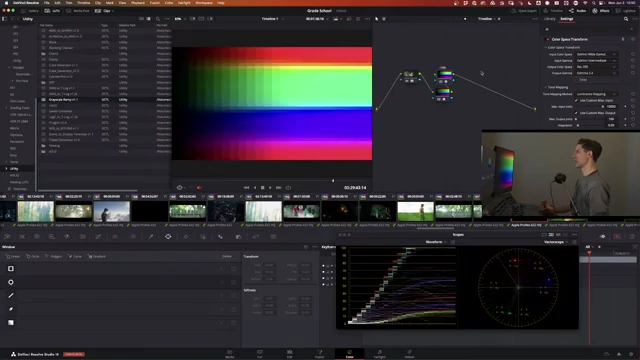Delete the Color Space Transform effect
The width and height of the screenshot is (640, 360).
point(623,39)
